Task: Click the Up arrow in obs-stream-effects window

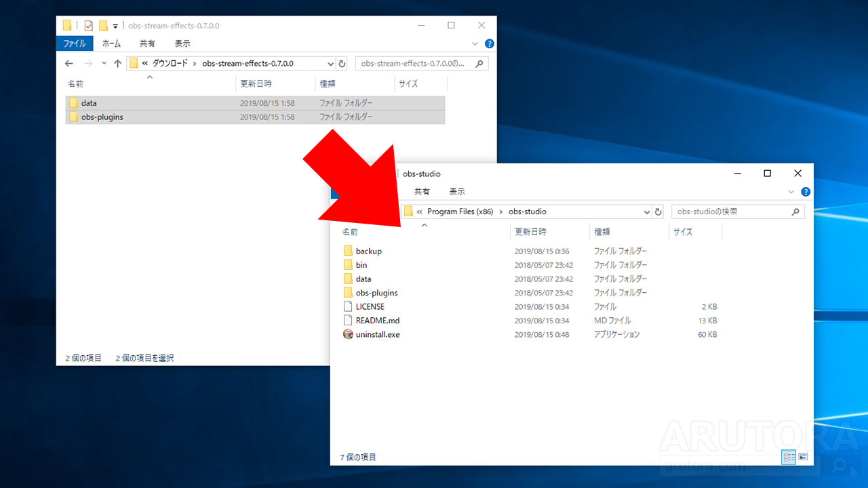Action: (x=117, y=64)
